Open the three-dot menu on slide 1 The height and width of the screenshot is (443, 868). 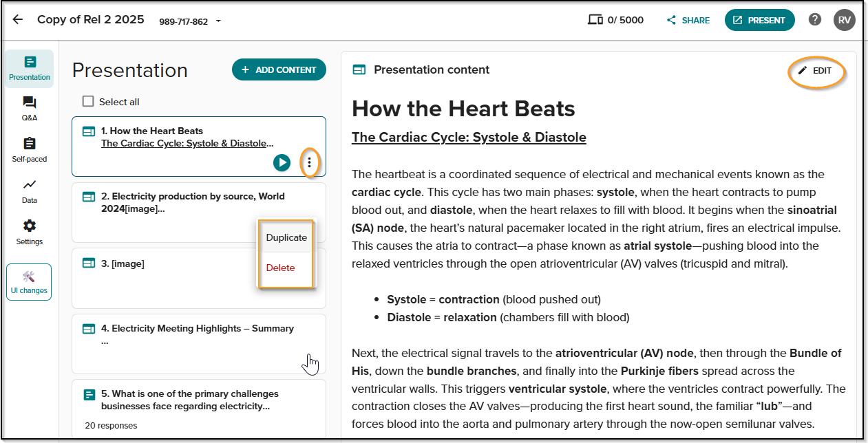coord(310,163)
